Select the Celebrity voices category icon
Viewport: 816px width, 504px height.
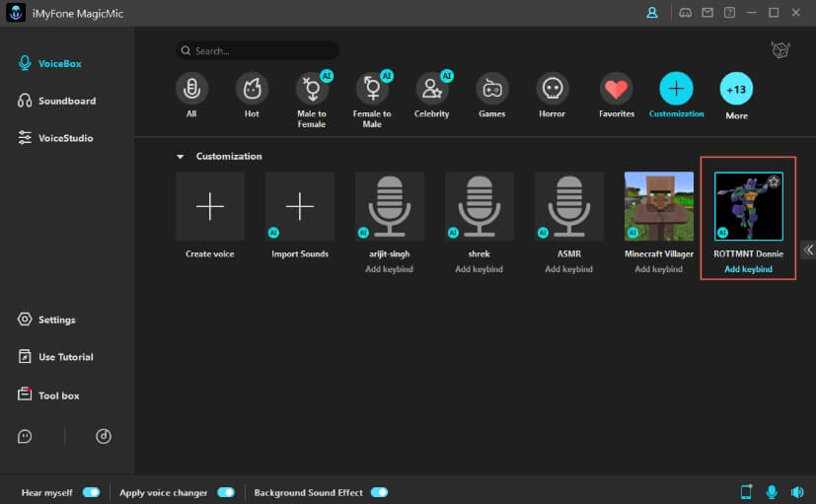point(432,89)
